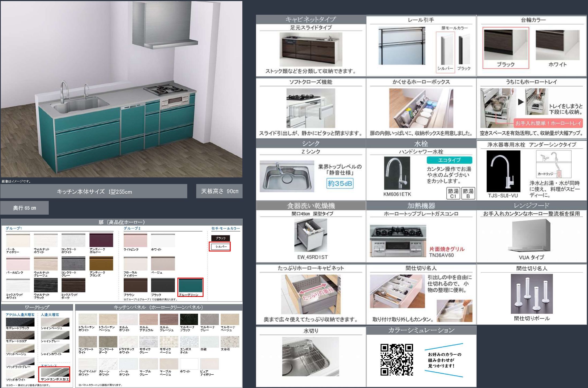
Task: Click the 天板高さ 90cm box
Action: tap(219, 191)
